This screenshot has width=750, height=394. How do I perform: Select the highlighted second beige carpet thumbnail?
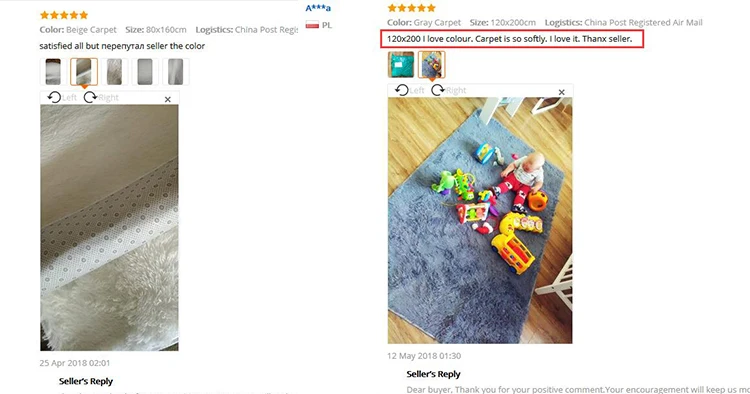tap(84, 72)
